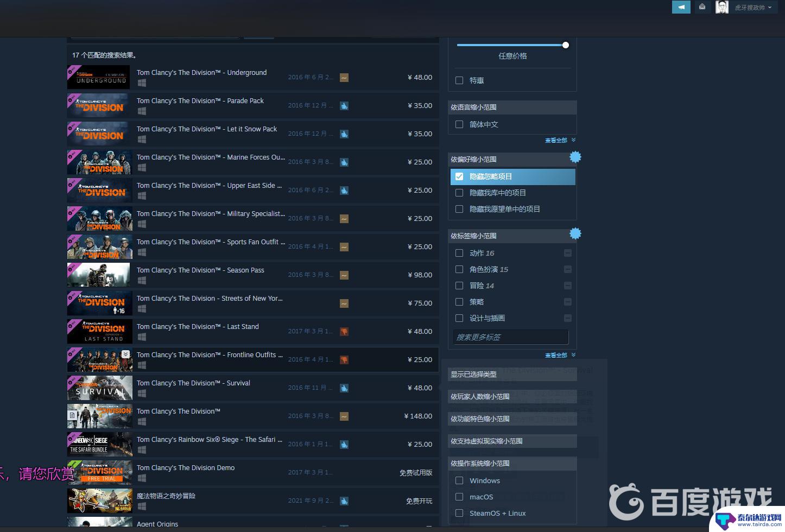The image size is (785, 532).
Task: Tick the 简体中文 language checkbox
Action: point(459,124)
